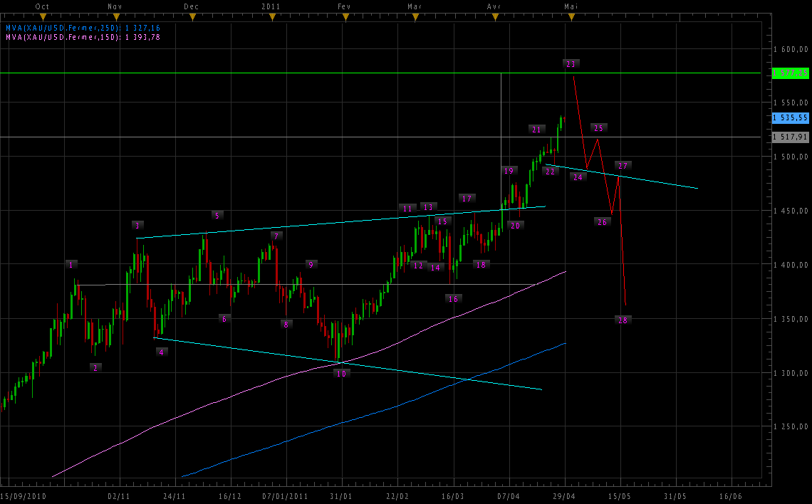
Task: Click the blue 1 535,55 current price tag
Action: [x=791, y=118]
